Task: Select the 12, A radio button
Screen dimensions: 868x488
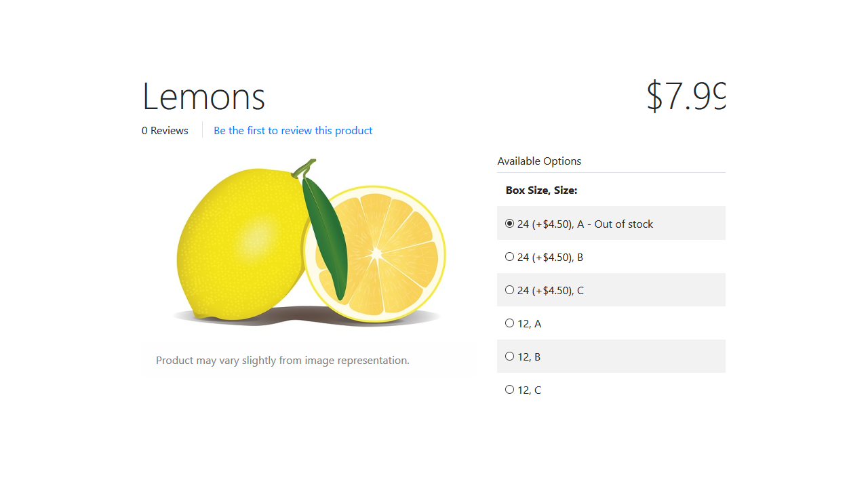Action: click(x=509, y=323)
